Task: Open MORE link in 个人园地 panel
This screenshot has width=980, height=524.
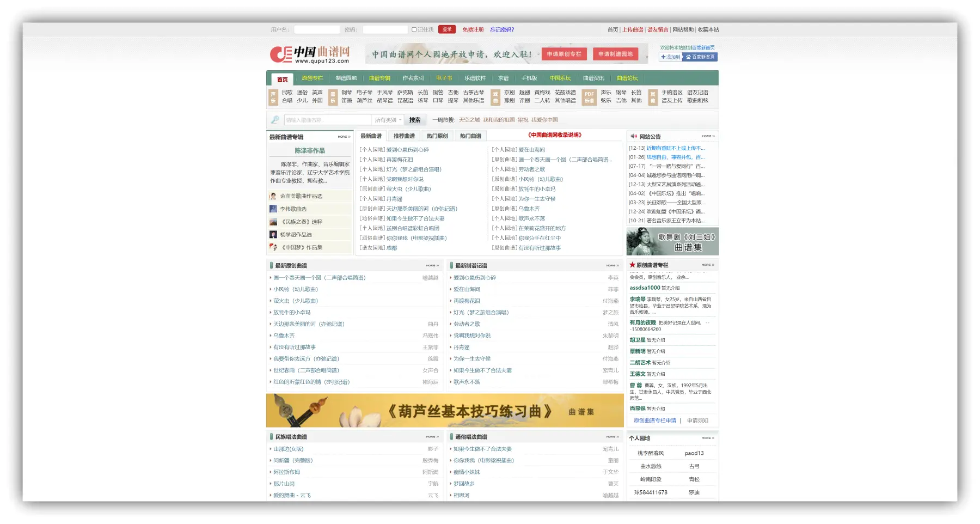Action: point(708,438)
